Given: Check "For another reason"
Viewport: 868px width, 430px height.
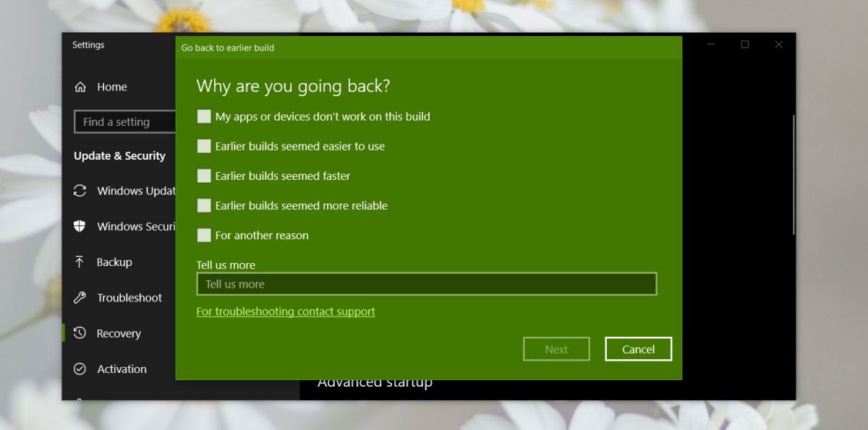Looking at the screenshot, I should click(x=204, y=235).
